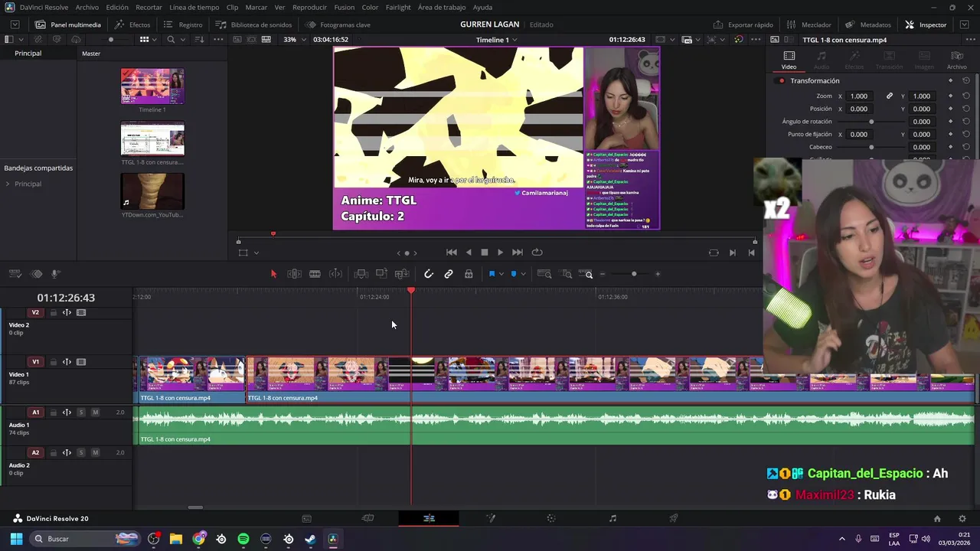Add a blue flag to the clip
980x551 pixels.
(x=492, y=274)
